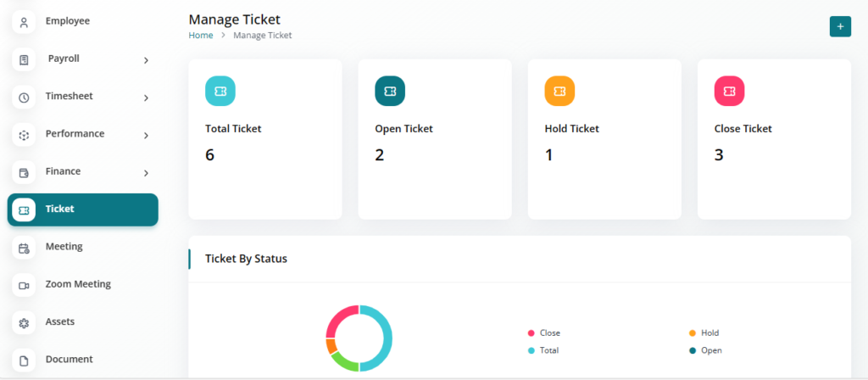Click the Document file icon
Viewport: 868px width, 380px height.
(x=24, y=360)
